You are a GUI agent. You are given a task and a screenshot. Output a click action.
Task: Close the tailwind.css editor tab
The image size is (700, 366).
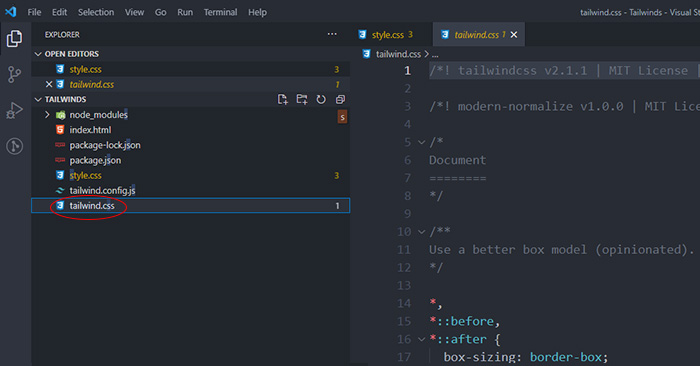pyautogui.click(x=514, y=34)
